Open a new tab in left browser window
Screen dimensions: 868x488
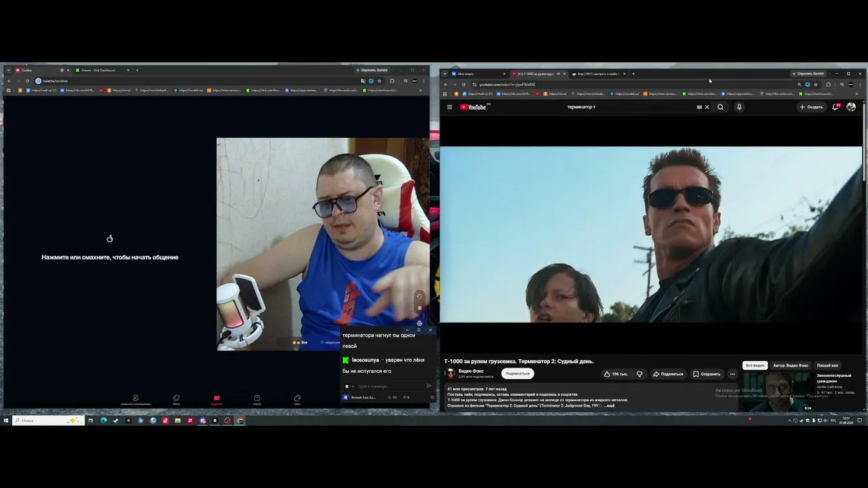click(x=137, y=70)
